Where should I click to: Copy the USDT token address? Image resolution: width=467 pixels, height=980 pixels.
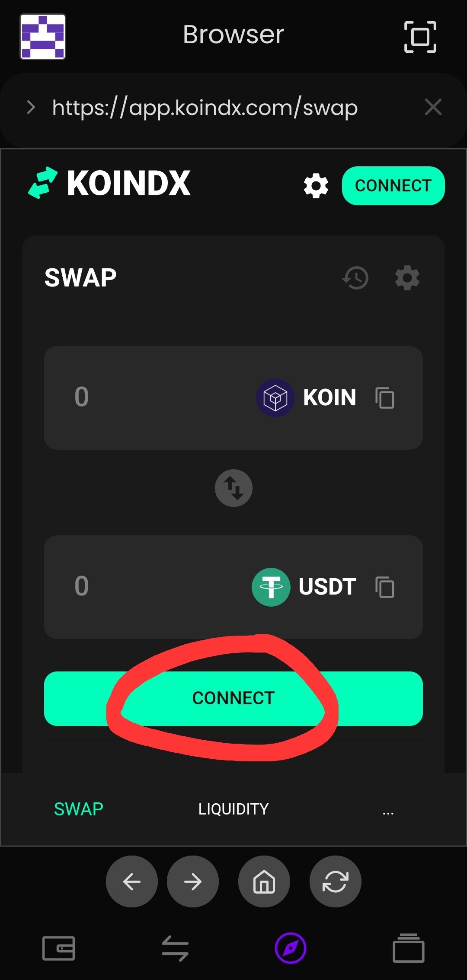[384, 587]
